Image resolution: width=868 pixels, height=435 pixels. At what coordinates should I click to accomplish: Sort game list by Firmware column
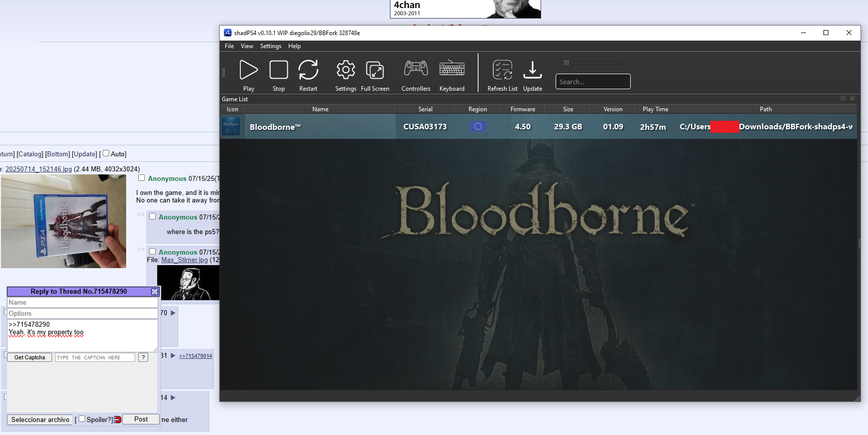click(x=523, y=109)
